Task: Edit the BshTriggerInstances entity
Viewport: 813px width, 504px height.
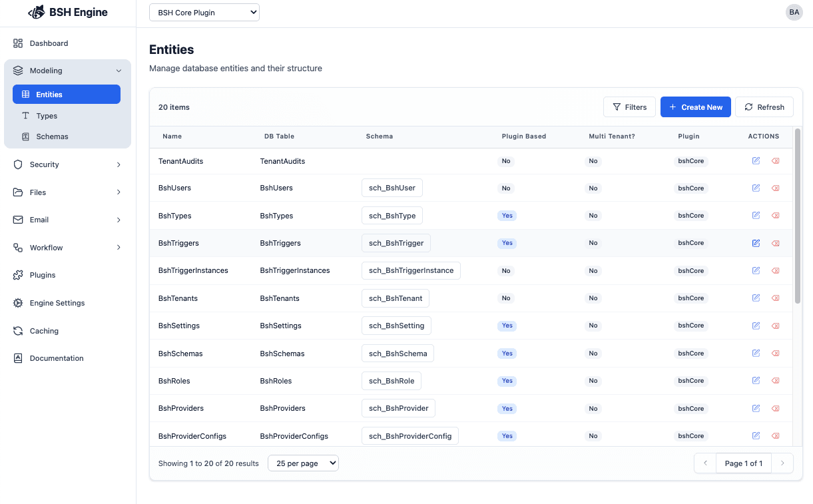Action: [756, 270]
